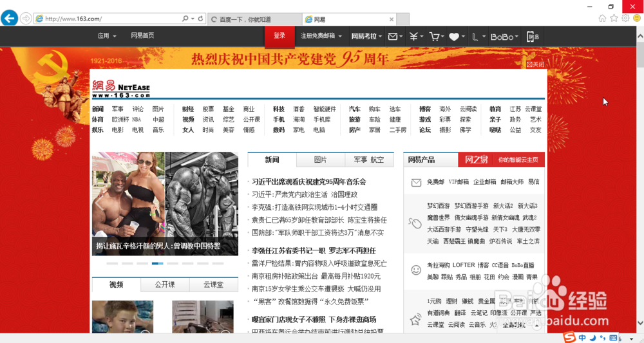The image size is (644, 343).
Task: Open the 梦幻西游 game link
Action: 438,205
